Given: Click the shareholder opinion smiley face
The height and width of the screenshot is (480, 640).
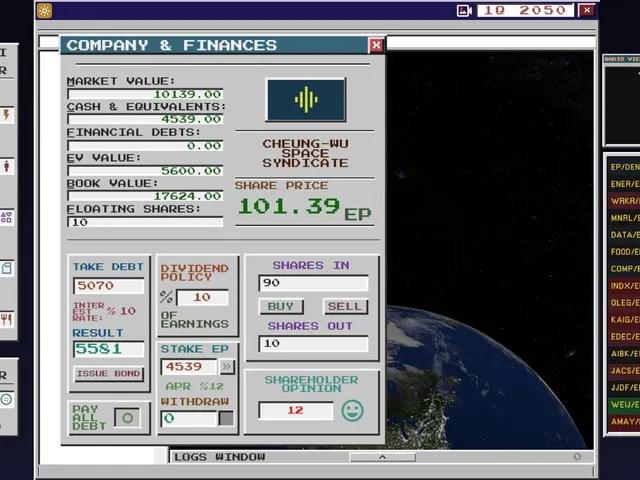Looking at the screenshot, I should tap(352, 411).
